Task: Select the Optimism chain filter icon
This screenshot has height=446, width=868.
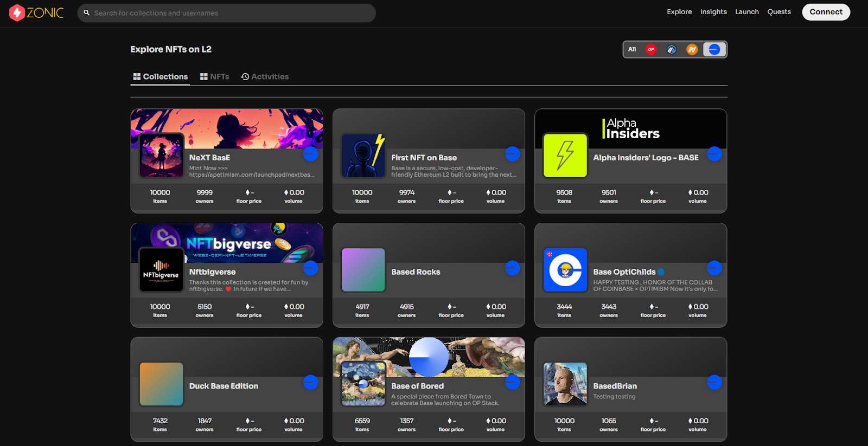Action: click(x=651, y=49)
